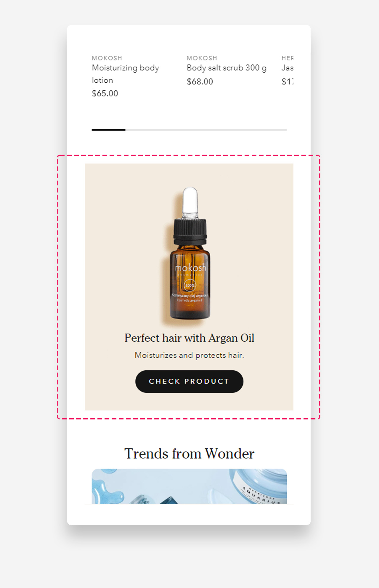
Task: Click the Moisturizes and protects hair text
Action: pos(189,355)
